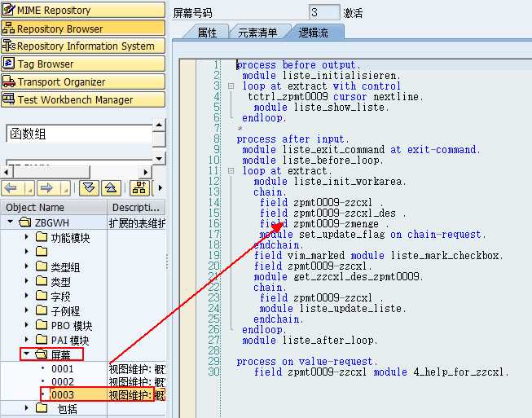532x418 pixels.
Task: Open the back navigation history dropdown
Action: (x=29, y=188)
